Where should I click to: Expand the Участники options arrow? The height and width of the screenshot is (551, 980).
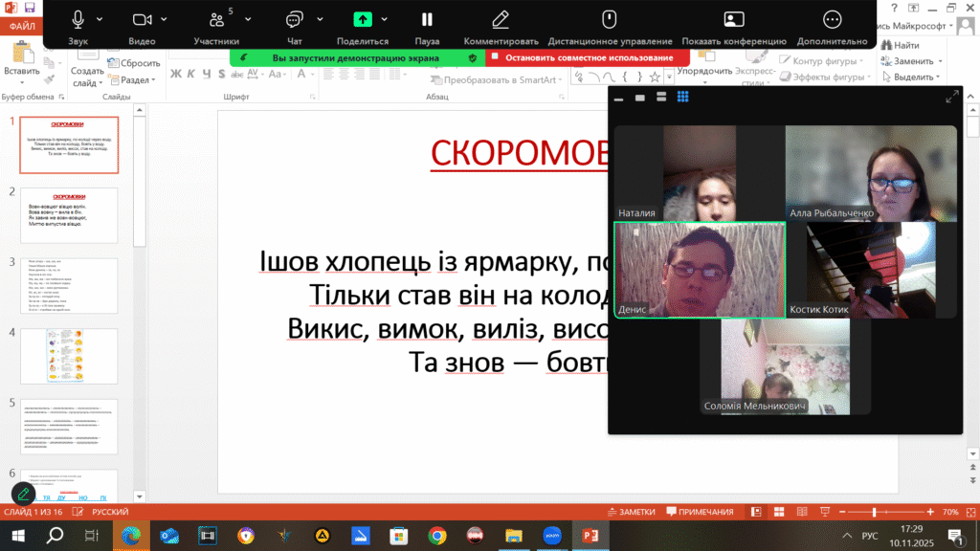249,19
